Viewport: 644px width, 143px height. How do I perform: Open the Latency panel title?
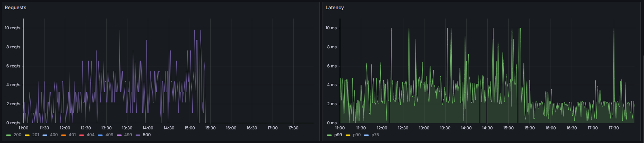(335, 7)
